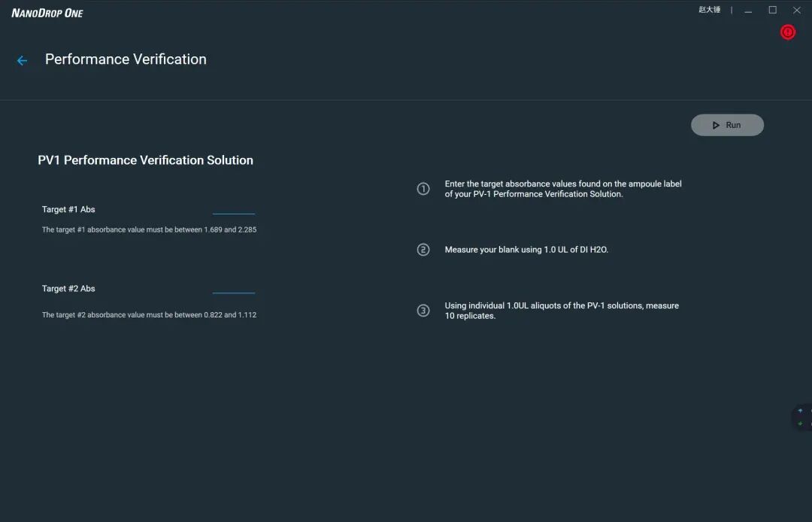Click the 'Enter the target absorbance values' instruction
812x522 pixels.
(563, 189)
